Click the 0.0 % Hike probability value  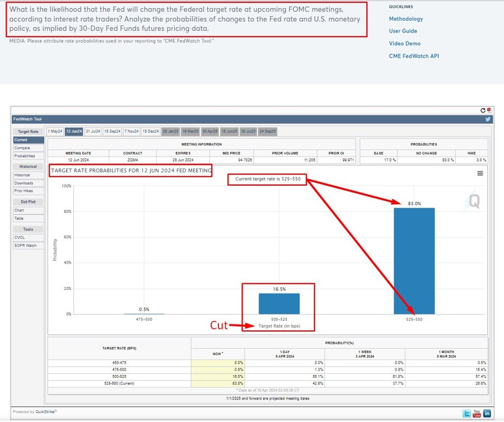tap(472, 160)
